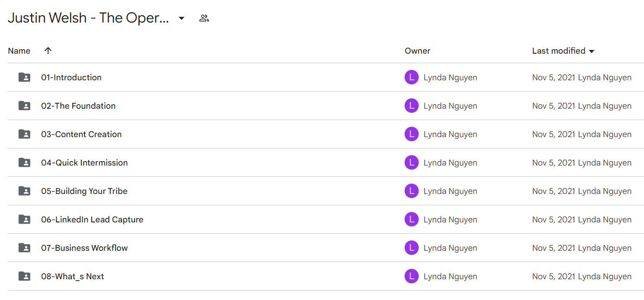Click the Justin Welsh folder title

point(89,18)
